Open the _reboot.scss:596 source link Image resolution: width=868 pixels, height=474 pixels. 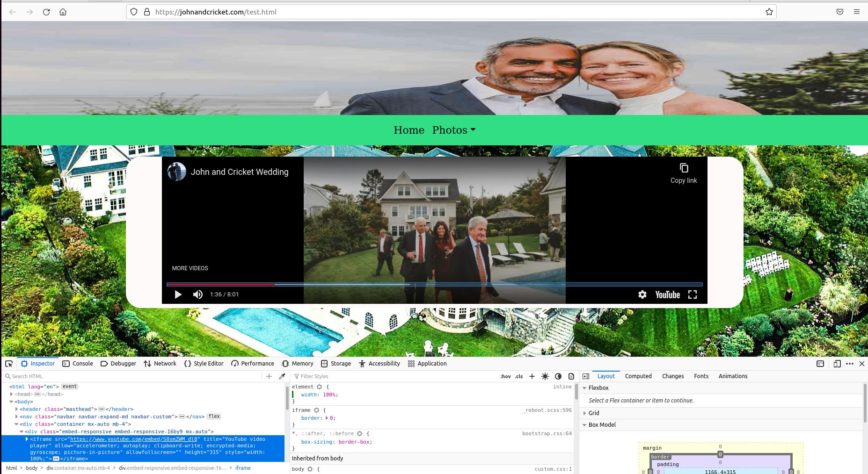[547, 410]
